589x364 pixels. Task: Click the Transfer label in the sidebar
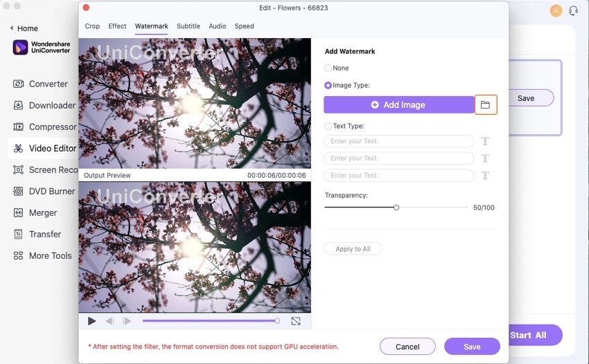tap(45, 234)
